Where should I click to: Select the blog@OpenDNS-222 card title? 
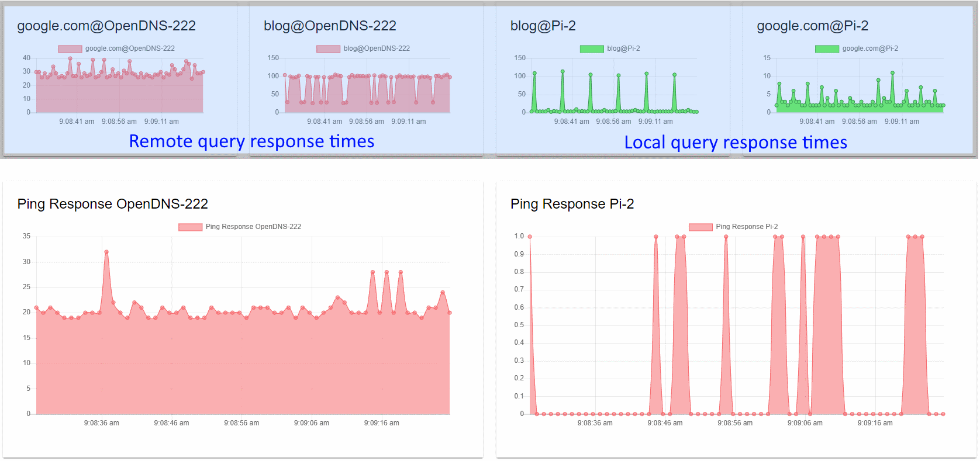pos(330,26)
